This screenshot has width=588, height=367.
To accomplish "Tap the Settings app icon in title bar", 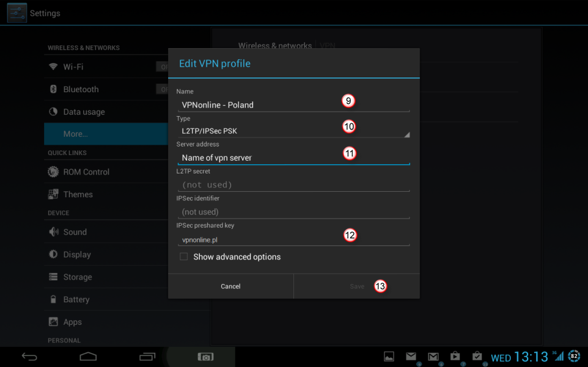I will (17, 13).
